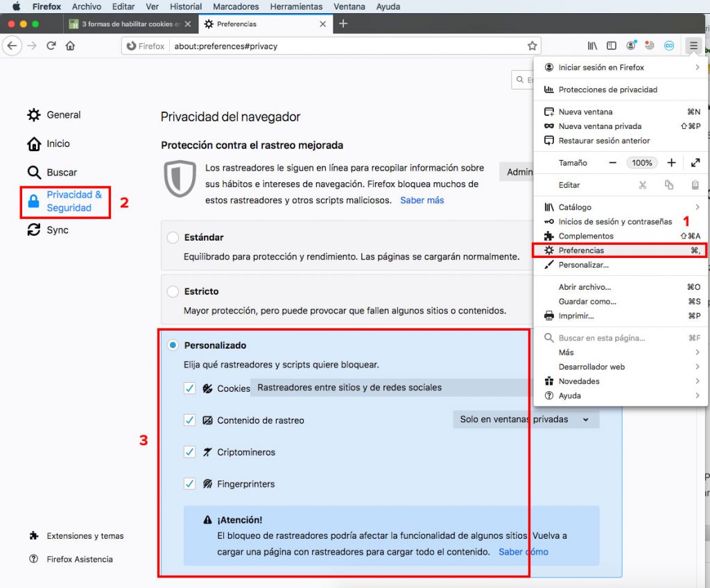Open a new tab with plus button
The width and height of the screenshot is (710, 588).
tap(343, 24)
